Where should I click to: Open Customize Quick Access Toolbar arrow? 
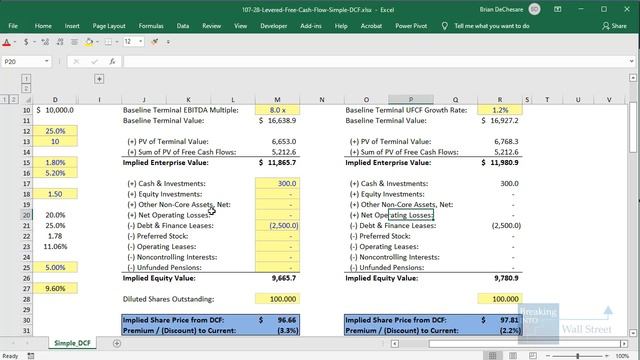[168, 42]
